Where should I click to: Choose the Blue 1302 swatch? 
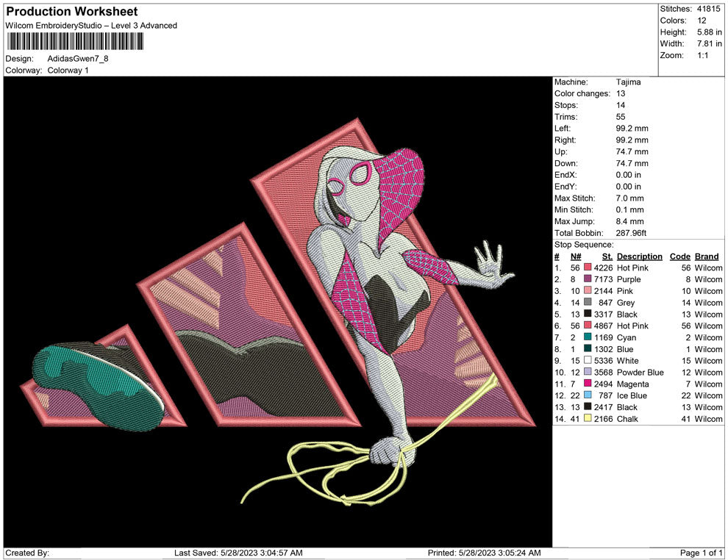tap(588, 348)
